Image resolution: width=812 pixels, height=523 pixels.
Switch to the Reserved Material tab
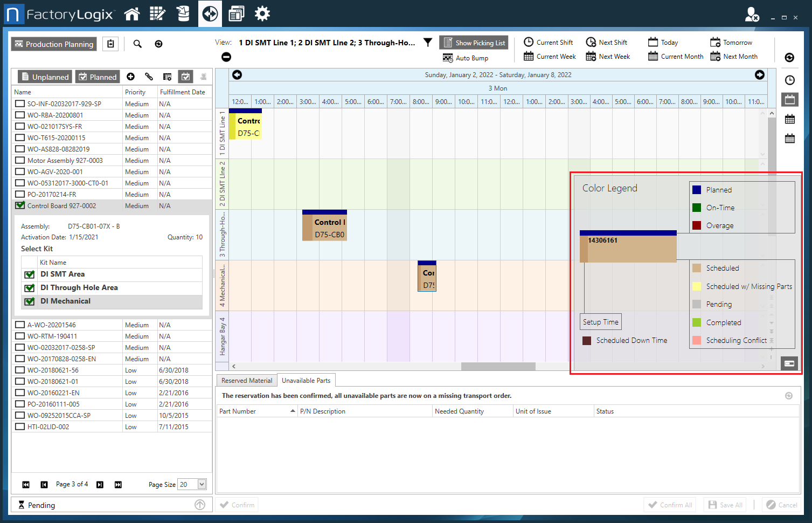(x=247, y=381)
